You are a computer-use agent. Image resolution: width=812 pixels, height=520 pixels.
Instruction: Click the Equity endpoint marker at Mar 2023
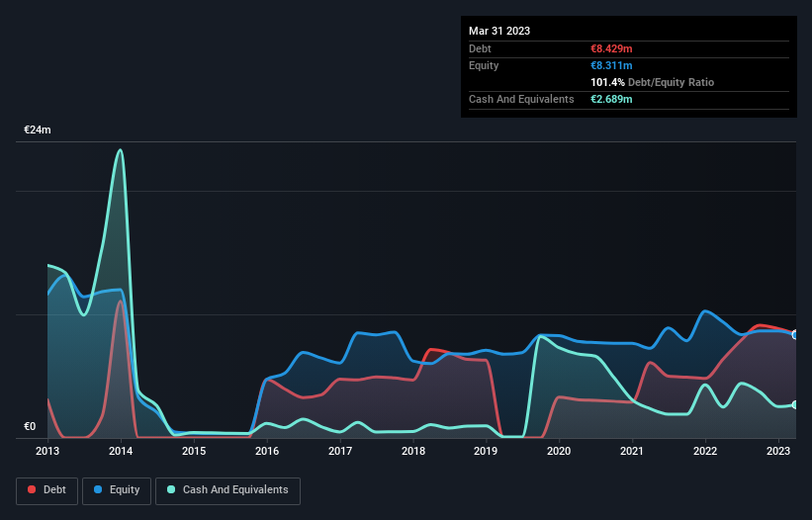[795, 335]
